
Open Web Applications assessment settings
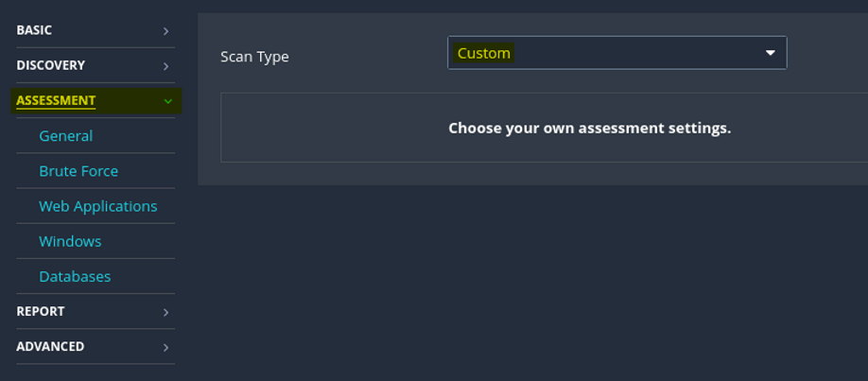coord(97,206)
